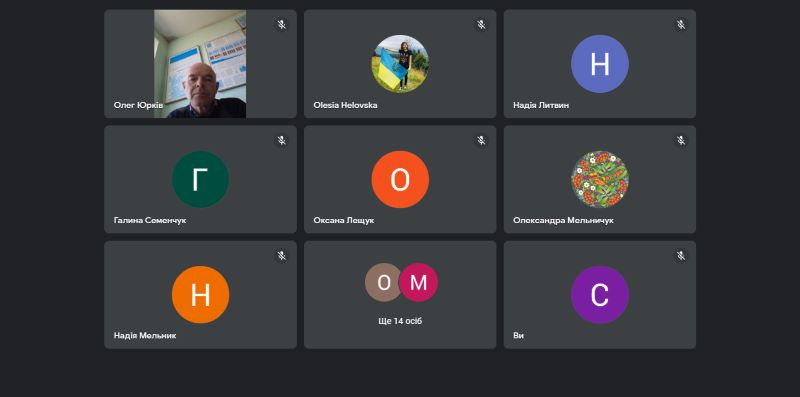The image size is (800, 397).
Task: Click muted mic icon on Олександра Мельничук tile
Action: coord(681,140)
